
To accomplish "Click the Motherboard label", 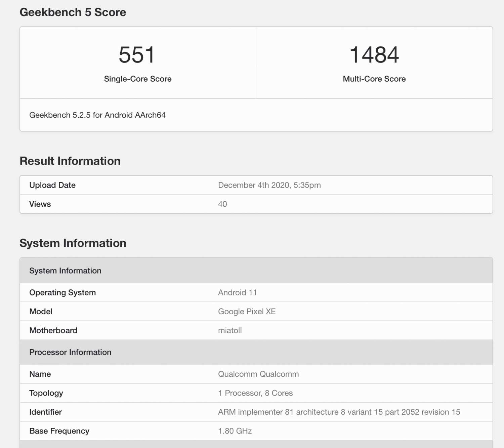I will (53, 330).
